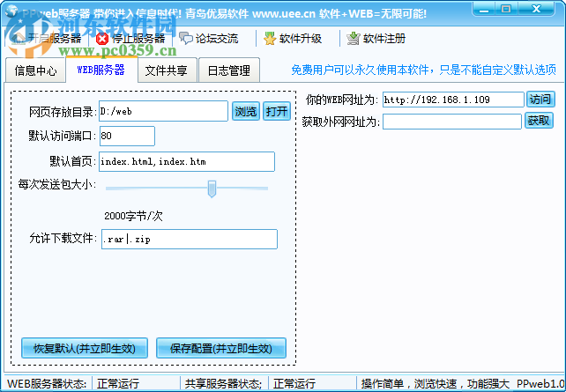
Task: Click the star icon for 软件升级
Action: click(x=269, y=38)
